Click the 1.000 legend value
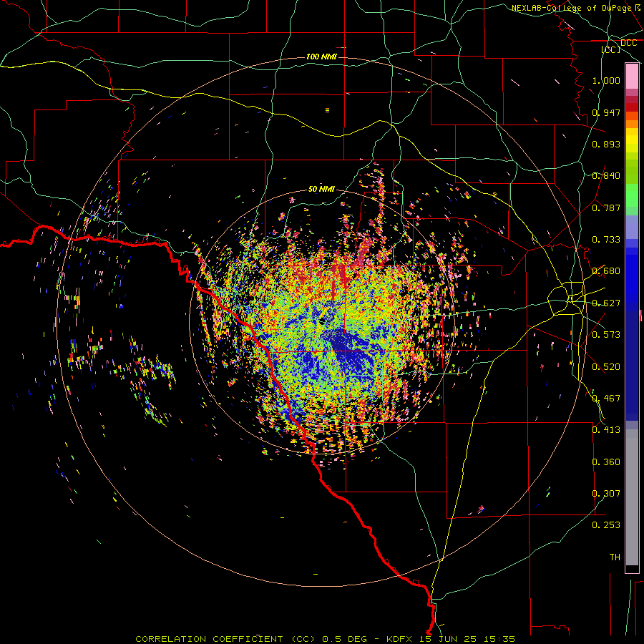The image size is (644, 644). [x=606, y=80]
